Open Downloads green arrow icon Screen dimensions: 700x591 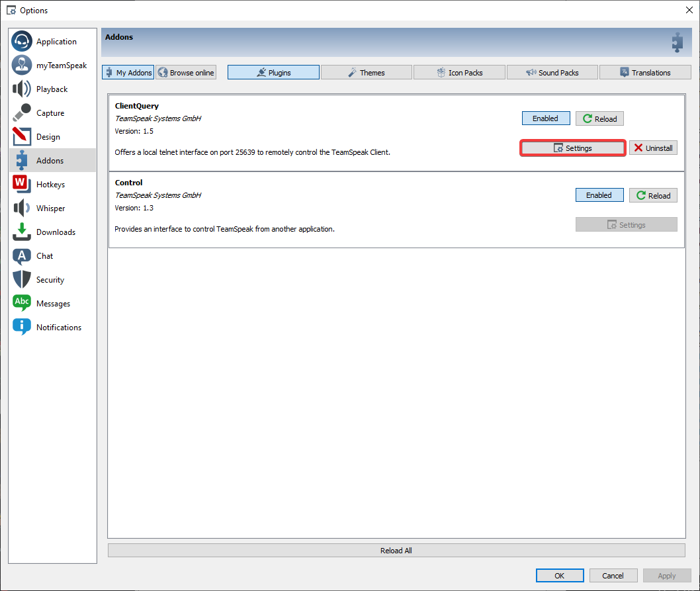21,232
